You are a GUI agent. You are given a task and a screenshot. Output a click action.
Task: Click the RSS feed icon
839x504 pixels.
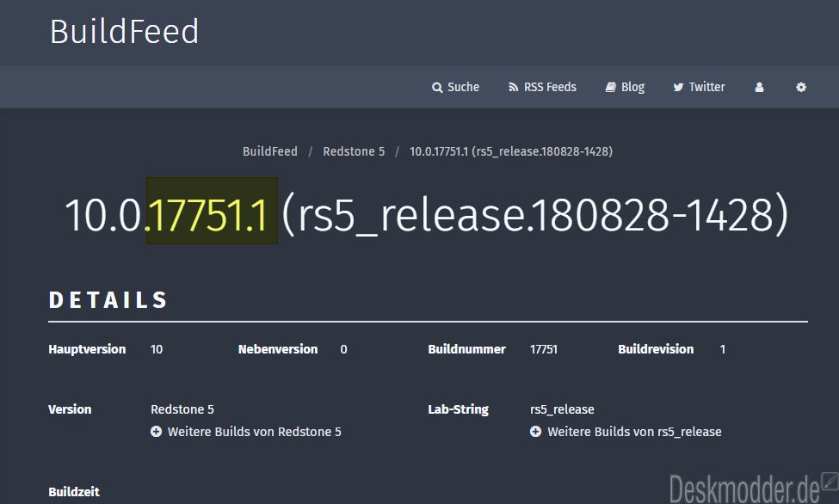513,87
